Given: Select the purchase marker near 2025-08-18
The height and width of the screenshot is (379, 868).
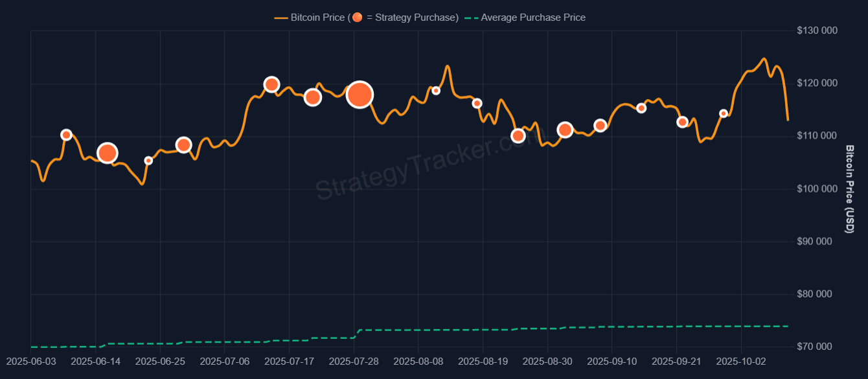Looking at the screenshot, I should point(477,103).
